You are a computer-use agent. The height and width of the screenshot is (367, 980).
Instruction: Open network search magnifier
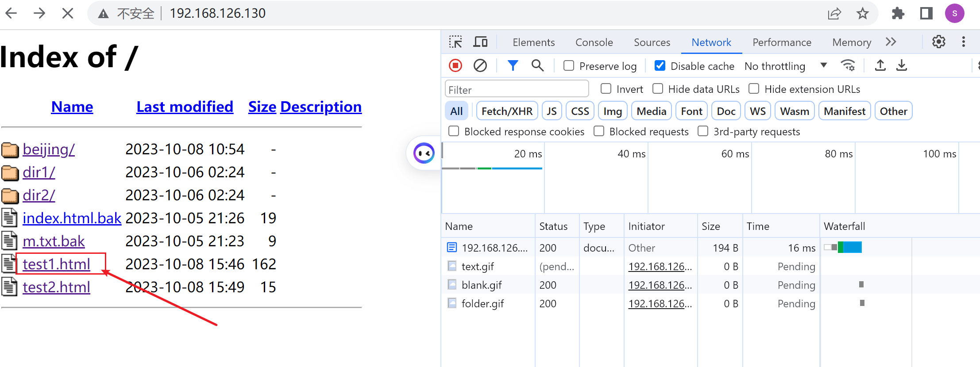[x=537, y=66]
